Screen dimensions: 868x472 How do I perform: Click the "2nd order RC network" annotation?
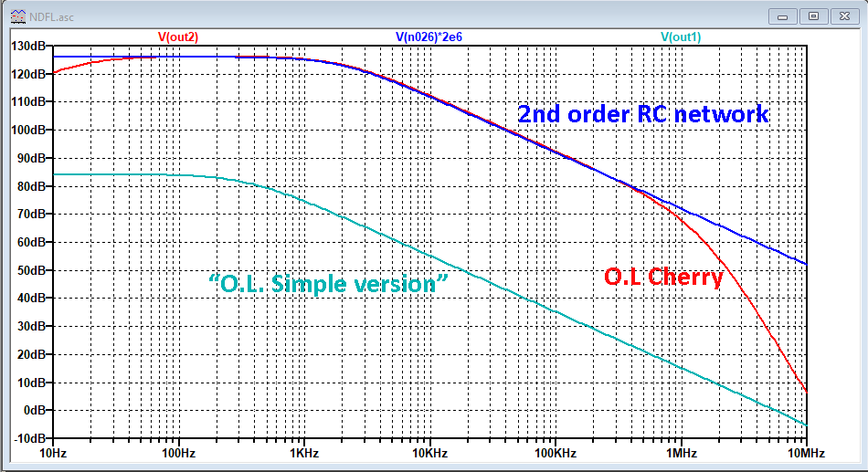tap(643, 114)
